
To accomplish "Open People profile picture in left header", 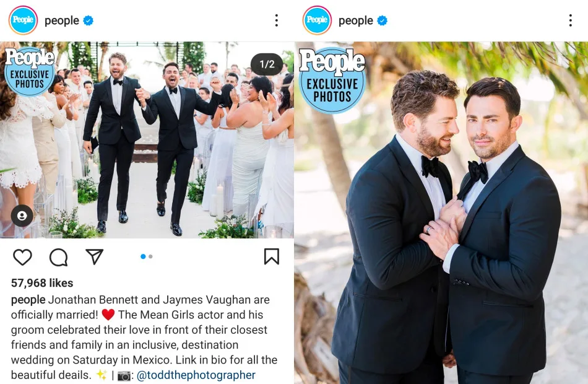I will 24,20.
